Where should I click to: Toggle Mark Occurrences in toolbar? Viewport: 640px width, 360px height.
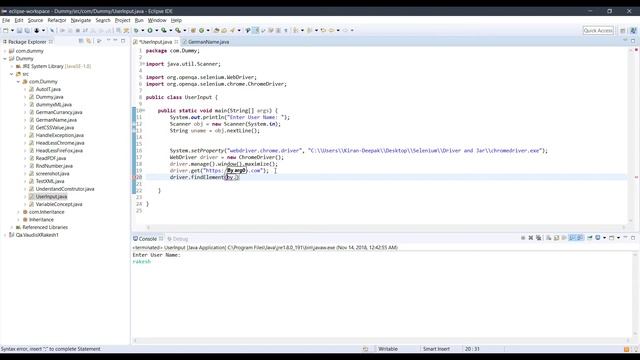click(256, 30)
